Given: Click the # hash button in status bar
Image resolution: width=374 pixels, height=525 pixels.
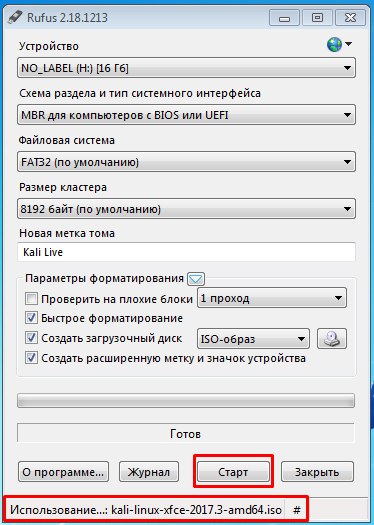Looking at the screenshot, I should tap(297, 510).
